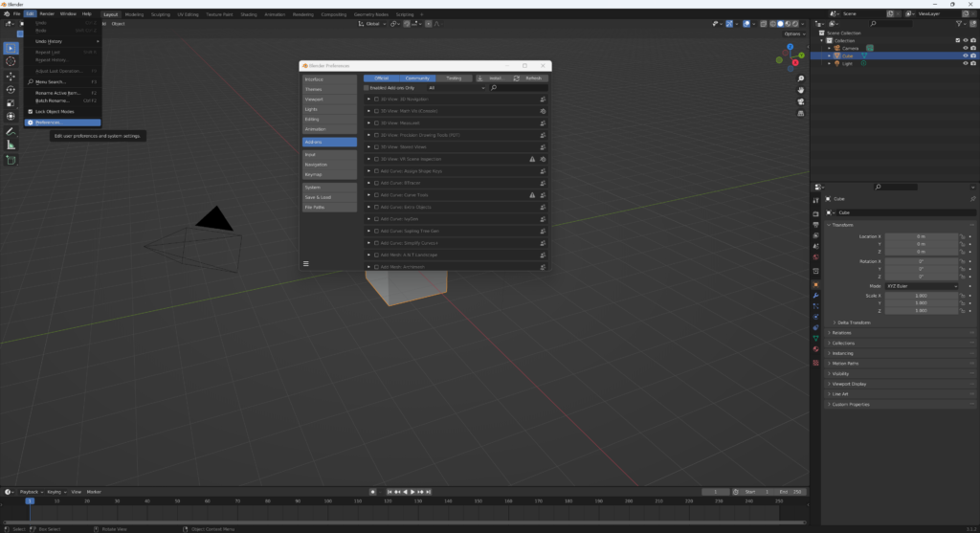Open the Themes section in Preferences
Viewport: 980px width, 533px height.
(x=329, y=89)
